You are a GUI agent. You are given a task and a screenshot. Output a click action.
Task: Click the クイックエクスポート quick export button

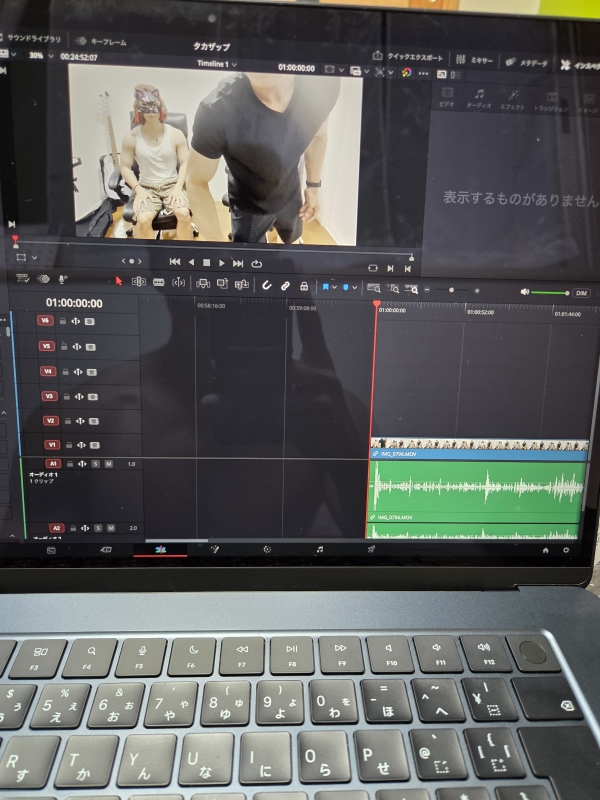point(408,57)
